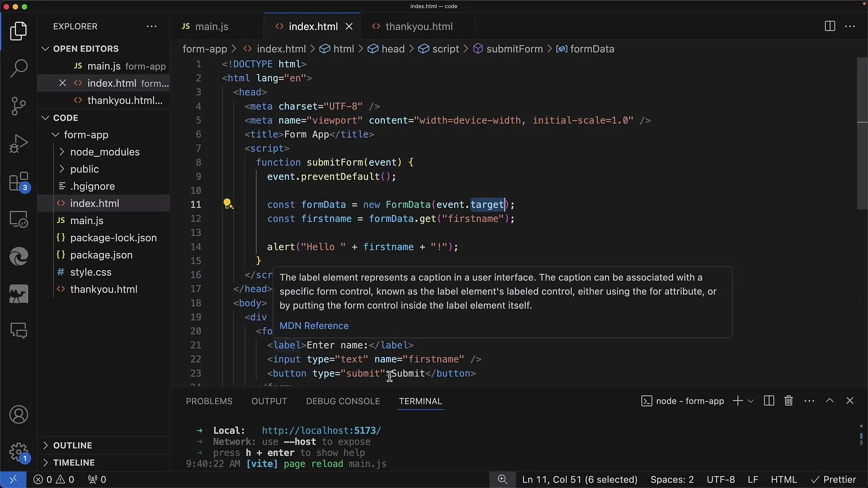Close index.html in Open Editors list
The image size is (868, 488).
pyautogui.click(x=62, y=83)
